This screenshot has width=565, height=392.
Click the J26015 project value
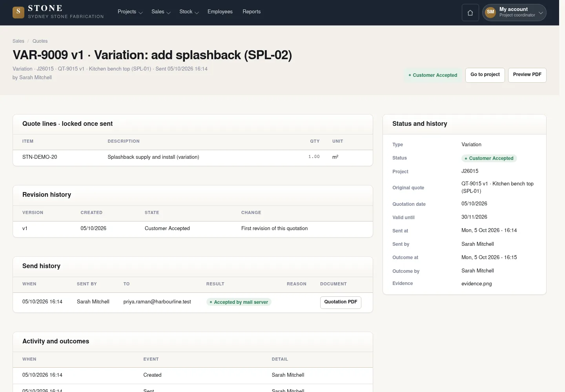pyautogui.click(x=470, y=171)
